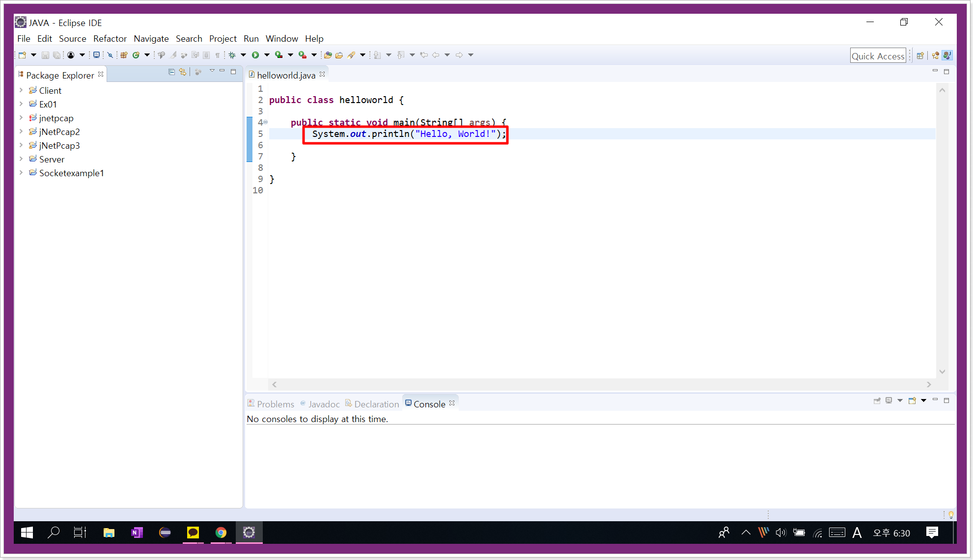Screen dimensions: 973x560
Task: Click the New file wizard icon in toolbar
Action: pos(22,55)
